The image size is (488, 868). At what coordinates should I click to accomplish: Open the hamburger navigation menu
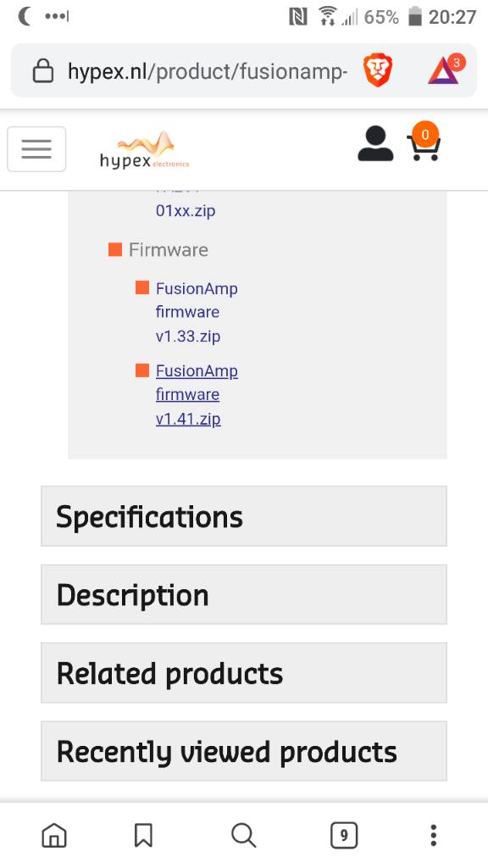pyautogui.click(x=36, y=149)
